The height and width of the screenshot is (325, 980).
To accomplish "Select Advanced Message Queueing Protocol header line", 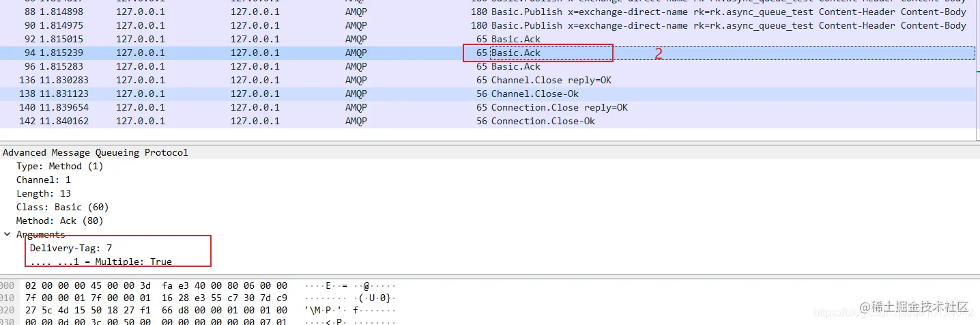I will pos(96,152).
